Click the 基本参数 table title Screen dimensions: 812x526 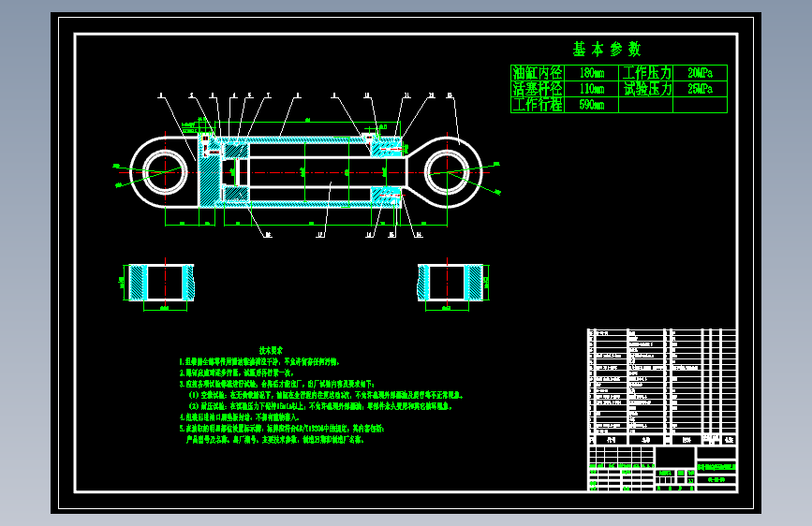click(607, 50)
